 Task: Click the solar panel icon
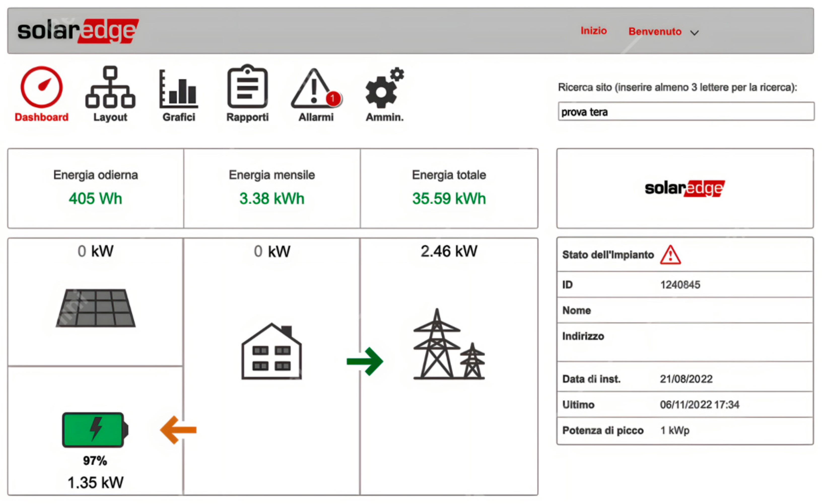(x=95, y=308)
